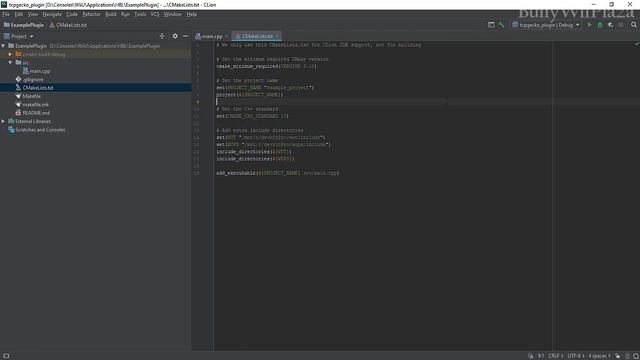Screen dimensions: 640x360
Task: Open Search Everywhere magnifier icon
Action: (x=634, y=25)
